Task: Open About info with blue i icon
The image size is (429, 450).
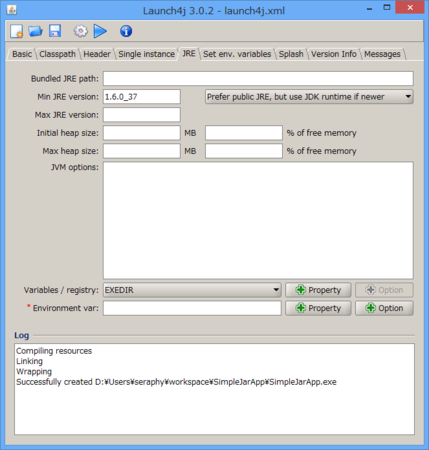Action: (126, 31)
